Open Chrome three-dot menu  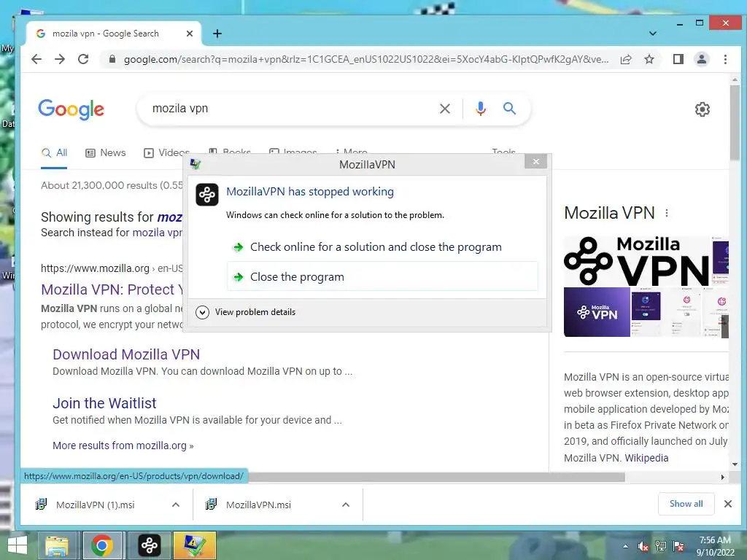coord(725,59)
